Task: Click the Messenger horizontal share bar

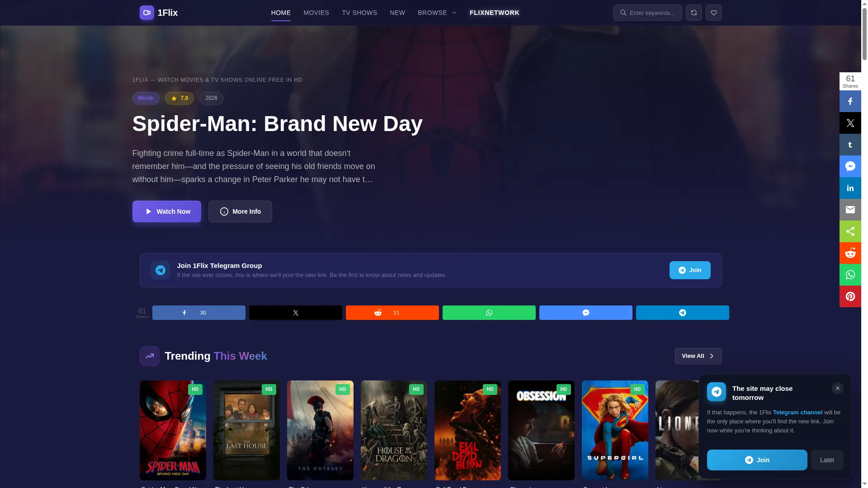Action: [586, 313]
